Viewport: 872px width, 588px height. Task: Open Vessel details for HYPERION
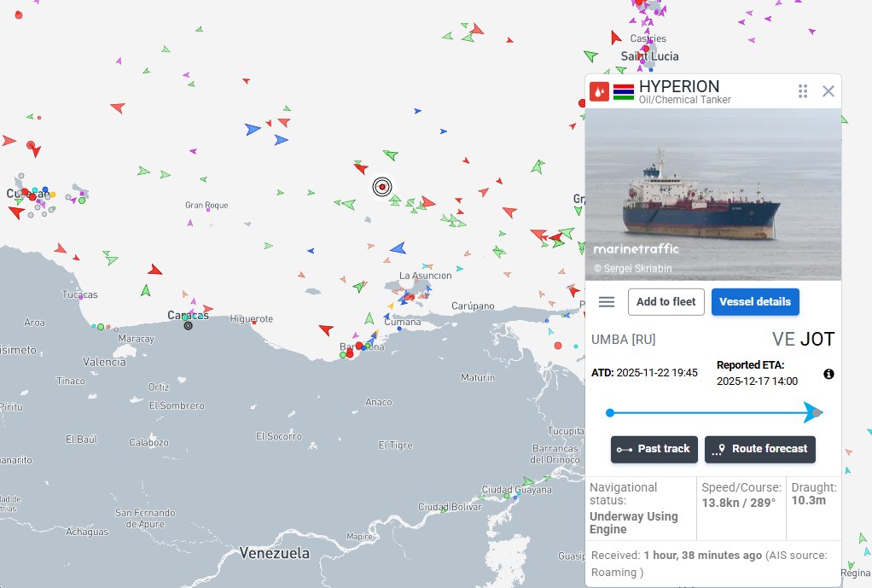[x=755, y=301]
